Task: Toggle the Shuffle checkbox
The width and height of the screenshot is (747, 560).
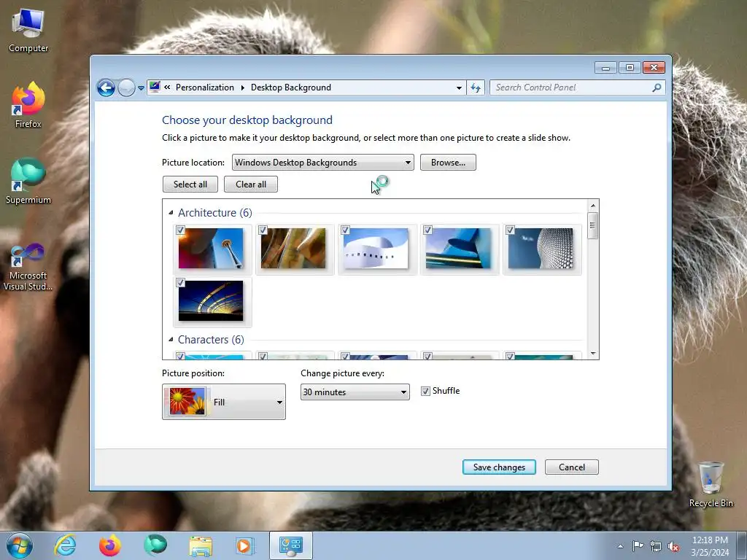Action: [x=425, y=391]
